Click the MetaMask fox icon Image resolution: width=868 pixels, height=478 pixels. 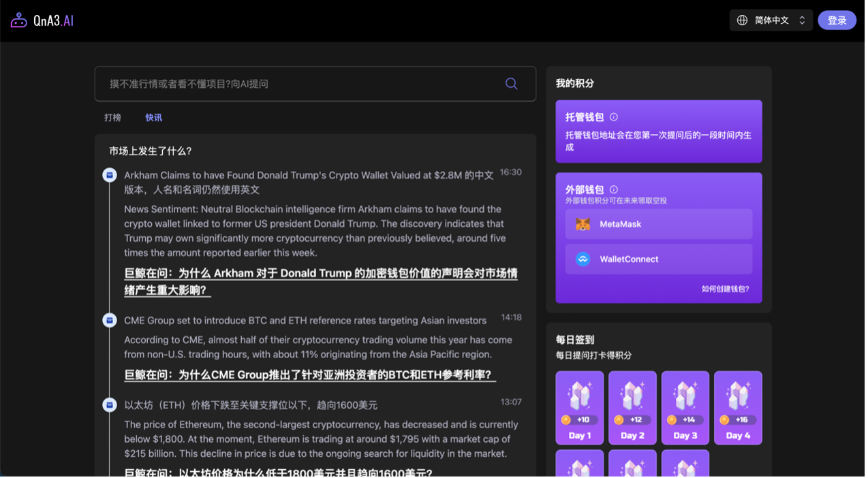point(583,224)
